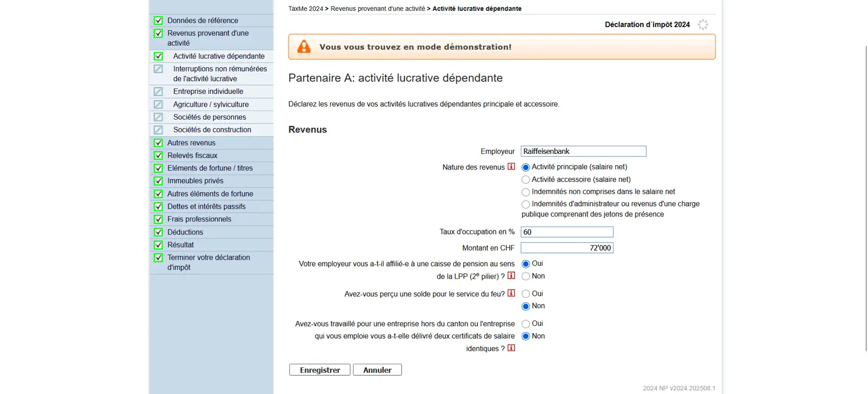Select Activité principale (salaire net)
The width and height of the screenshot is (868, 394).
526,167
